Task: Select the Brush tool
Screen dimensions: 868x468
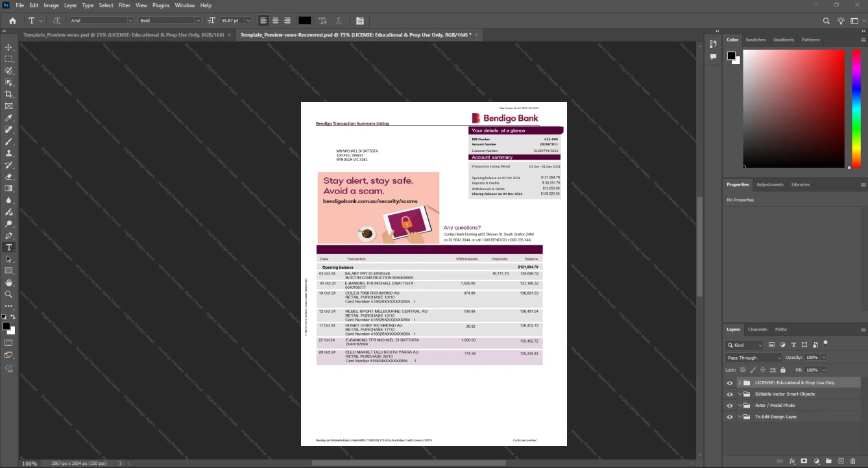Action: [x=9, y=142]
